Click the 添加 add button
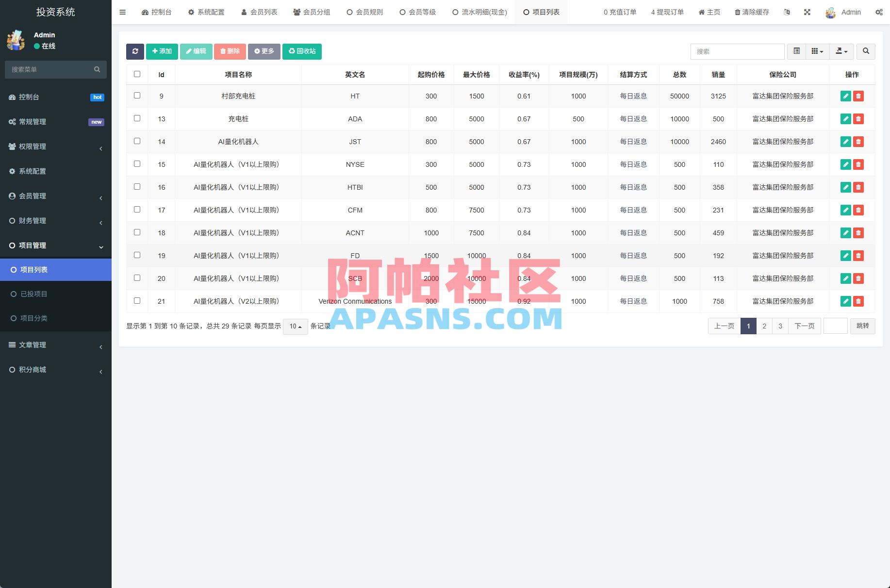 (162, 51)
